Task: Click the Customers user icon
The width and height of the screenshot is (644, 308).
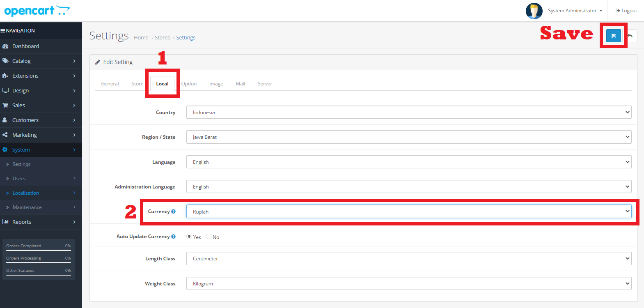Action: 5,120
